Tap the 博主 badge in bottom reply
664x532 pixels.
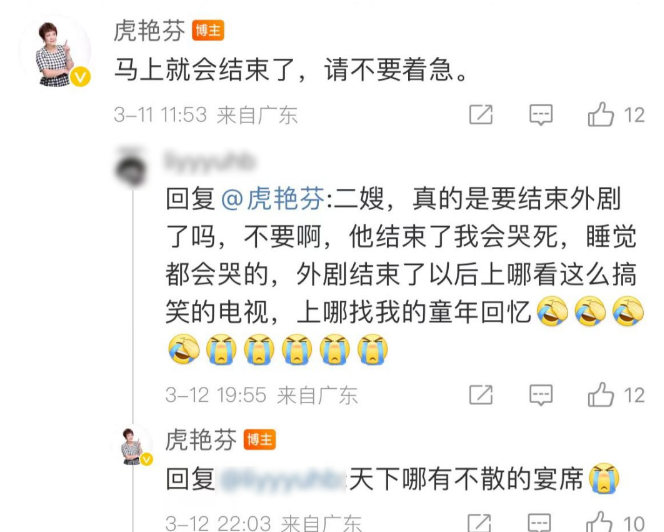coord(260,439)
